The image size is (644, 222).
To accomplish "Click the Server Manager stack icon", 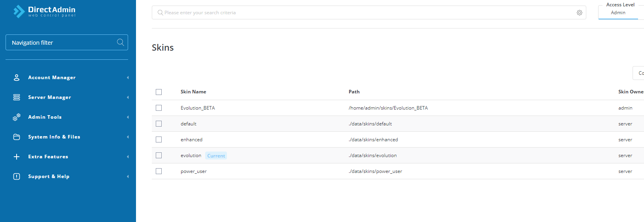I will (x=17, y=97).
